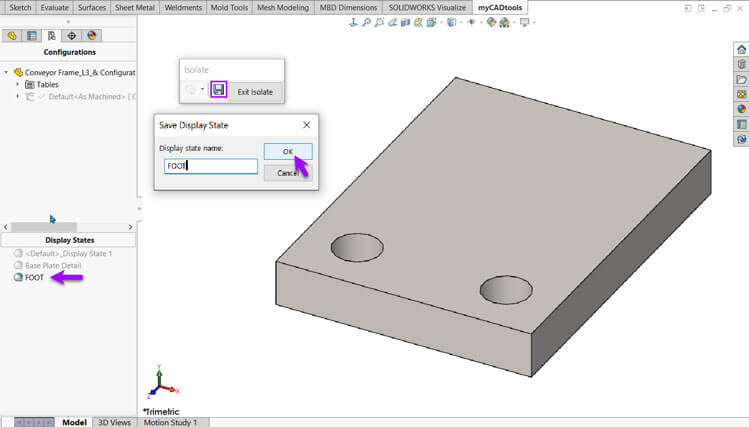Image resolution: width=749 pixels, height=427 pixels.
Task: Switch to the 3D Views bottom tab
Action: (x=114, y=422)
